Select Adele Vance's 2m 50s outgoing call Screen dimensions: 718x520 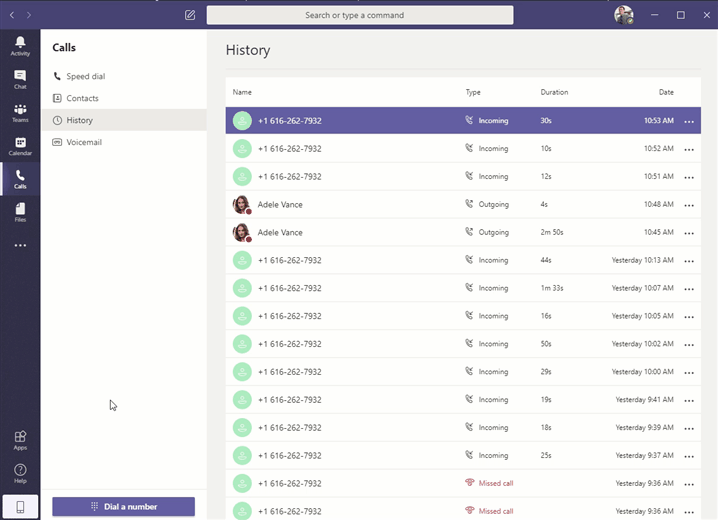tap(463, 233)
